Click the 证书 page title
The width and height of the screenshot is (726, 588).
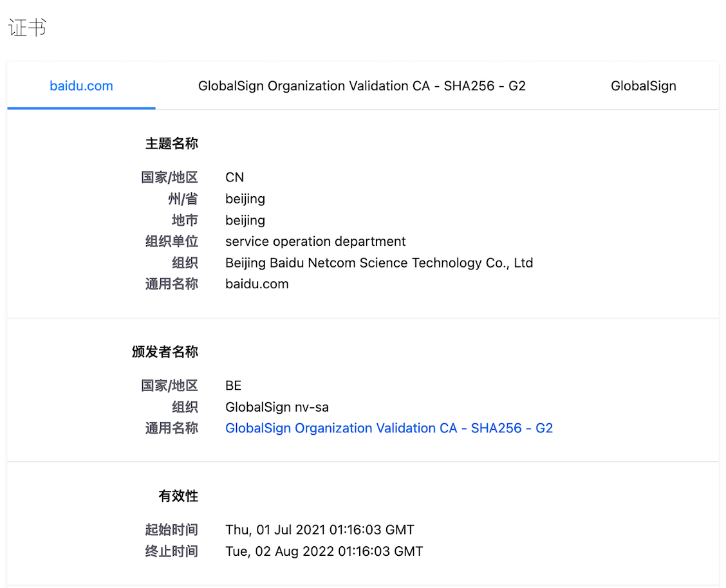26,27
